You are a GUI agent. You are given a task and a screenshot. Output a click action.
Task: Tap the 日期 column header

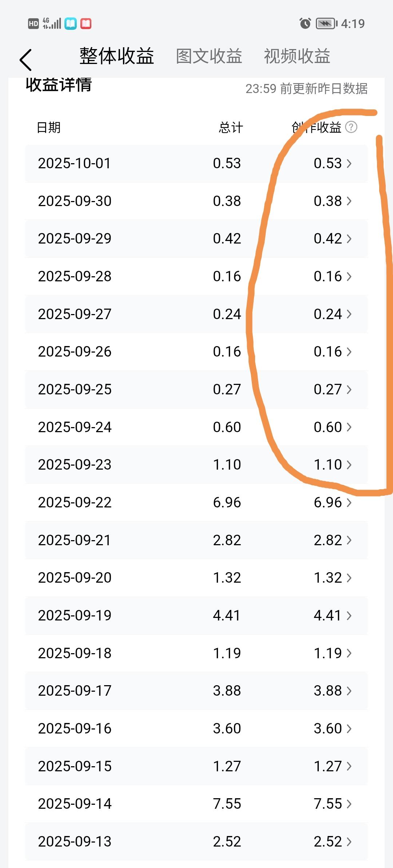(x=49, y=128)
